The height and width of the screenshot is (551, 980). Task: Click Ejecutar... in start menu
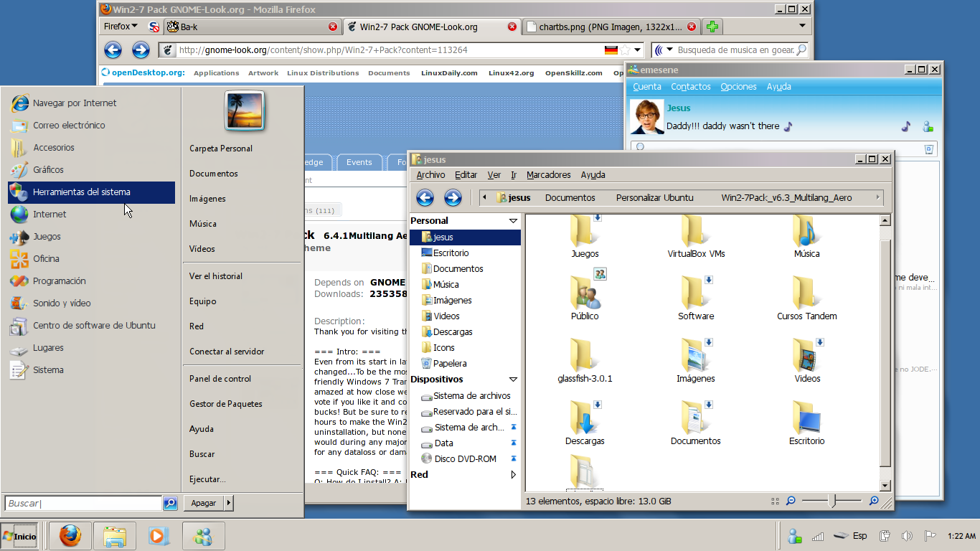(207, 479)
